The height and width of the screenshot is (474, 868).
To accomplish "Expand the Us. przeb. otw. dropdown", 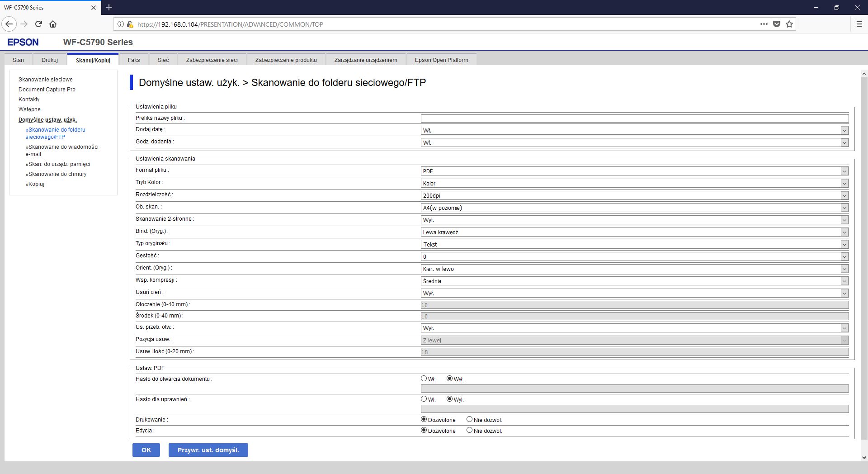I will 635,328.
